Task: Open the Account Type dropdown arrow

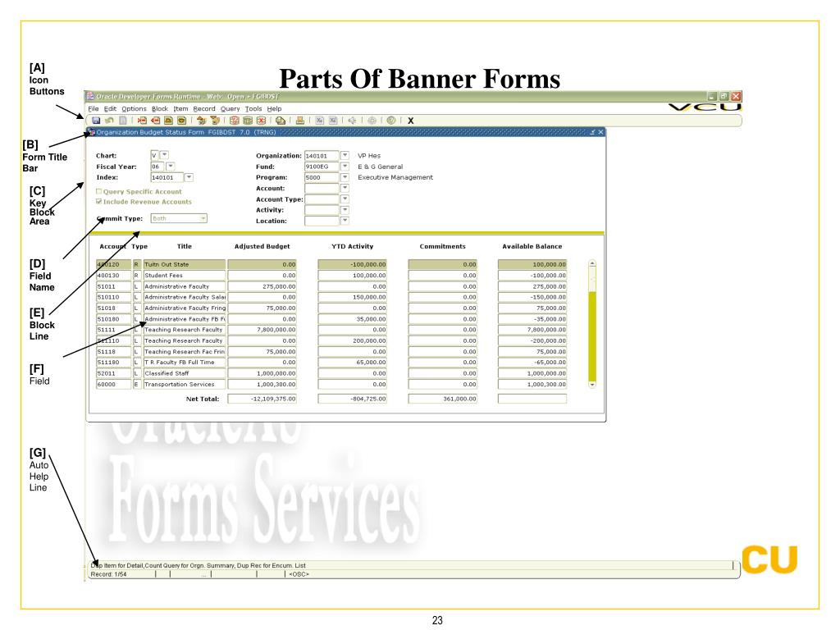Action: [x=345, y=199]
